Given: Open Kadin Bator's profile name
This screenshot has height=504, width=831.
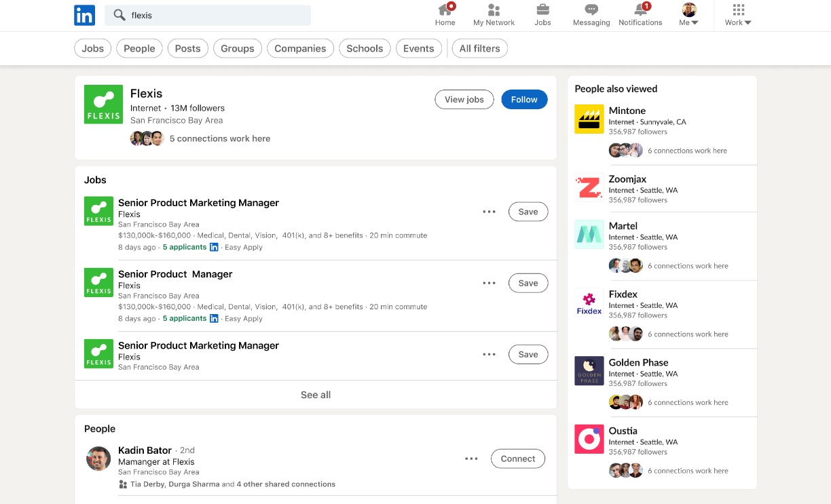Looking at the screenshot, I should pyautogui.click(x=145, y=450).
